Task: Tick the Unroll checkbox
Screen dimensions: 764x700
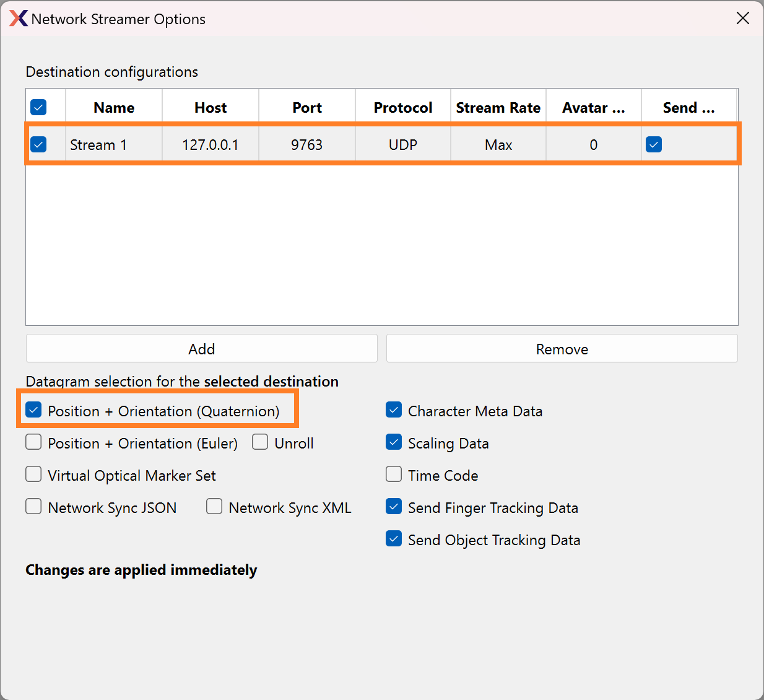Action: pos(260,442)
